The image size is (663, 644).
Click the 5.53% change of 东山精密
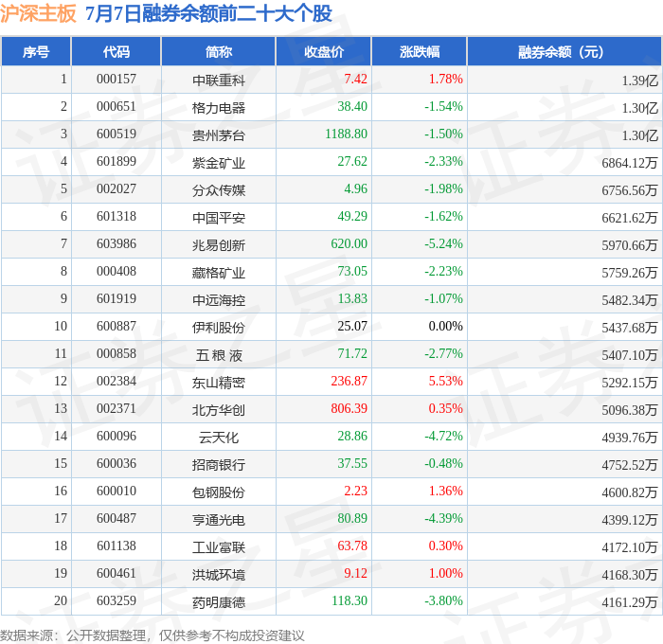tap(446, 381)
